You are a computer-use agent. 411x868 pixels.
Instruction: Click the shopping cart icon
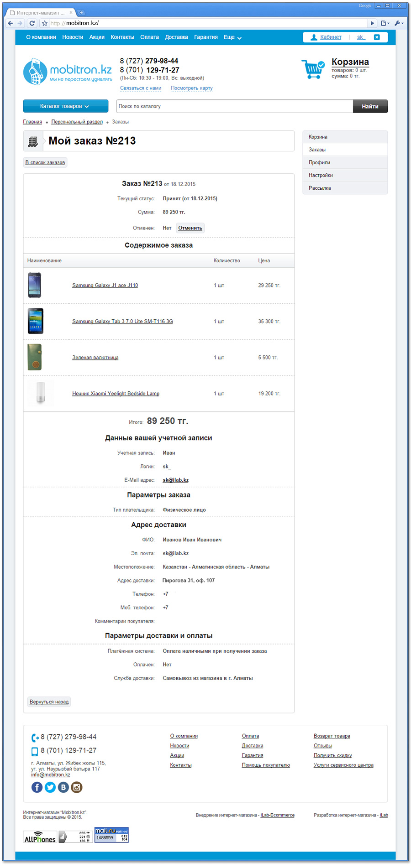click(313, 69)
